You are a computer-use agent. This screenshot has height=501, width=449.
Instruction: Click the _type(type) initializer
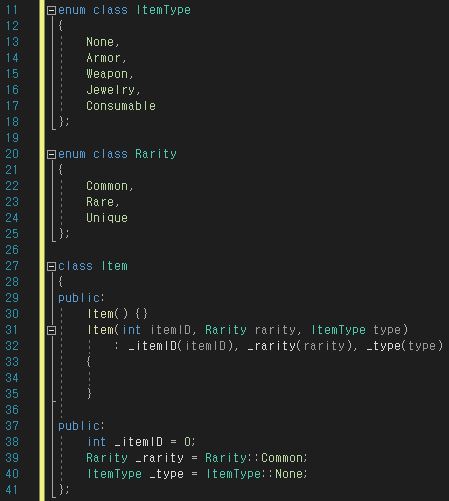pyautogui.click(x=405, y=346)
